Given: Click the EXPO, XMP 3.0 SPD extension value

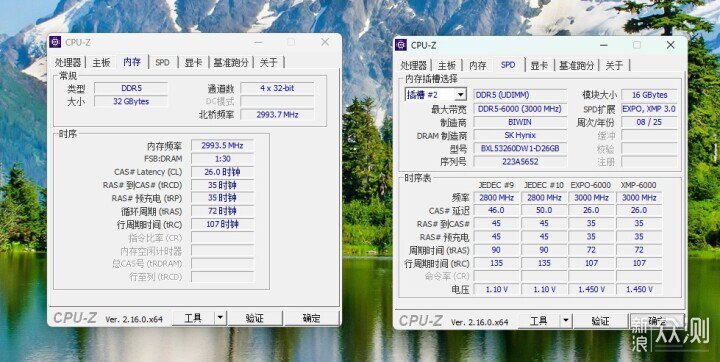Looking at the screenshot, I should click(649, 109).
